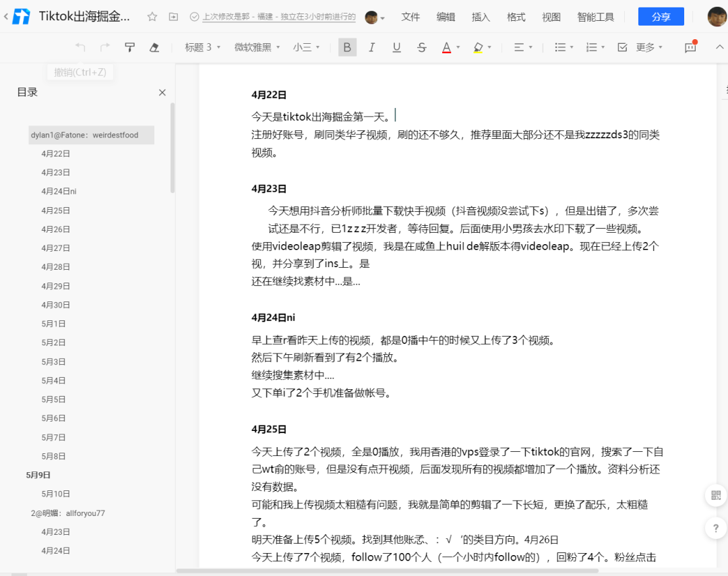Open the 智能工具 menu
Screen dimensions: 728x576
click(x=596, y=17)
